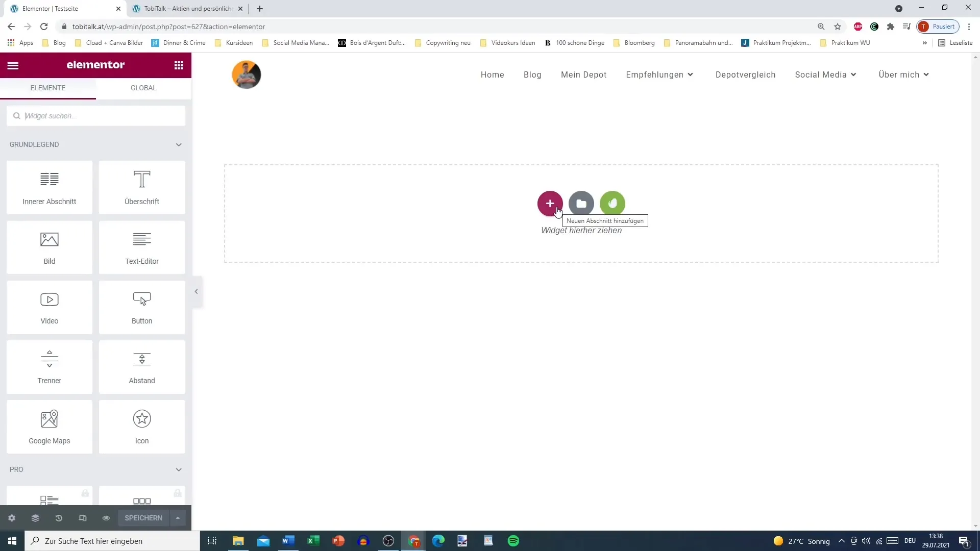
Task: Preview changes with the eye icon
Action: tap(106, 518)
